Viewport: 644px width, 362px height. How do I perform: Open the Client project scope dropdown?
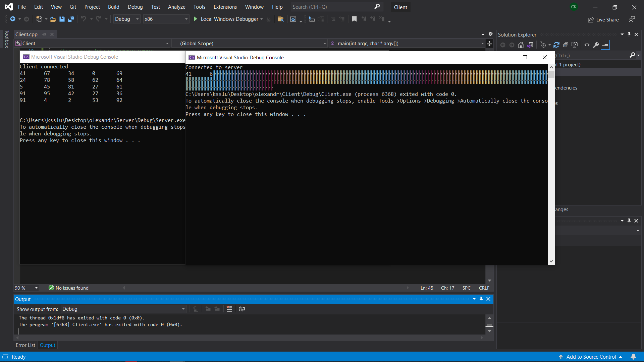coord(92,44)
